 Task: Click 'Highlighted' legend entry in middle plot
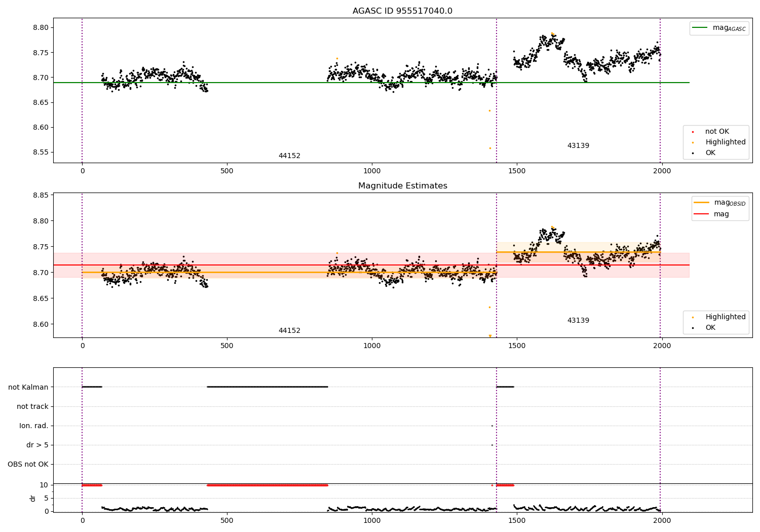pyautogui.click(x=719, y=317)
